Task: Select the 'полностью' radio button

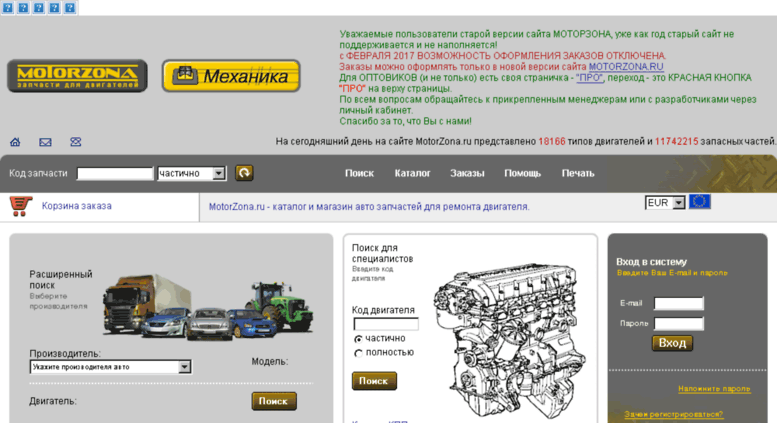Action: coord(358,353)
